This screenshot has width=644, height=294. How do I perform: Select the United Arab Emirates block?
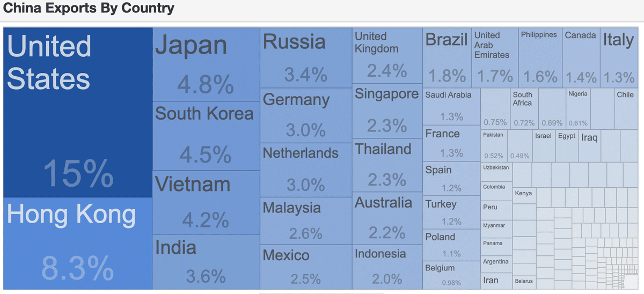pyautogui.click(x=495, y=58)
